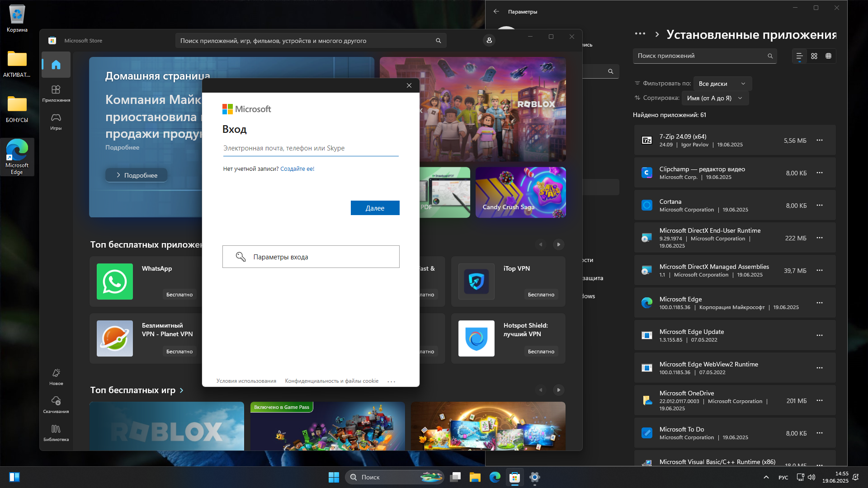The height and width of the screenshot is (488, 868).
Task: Open File Explorer from taskbar
Action: (x=475, y=477)
